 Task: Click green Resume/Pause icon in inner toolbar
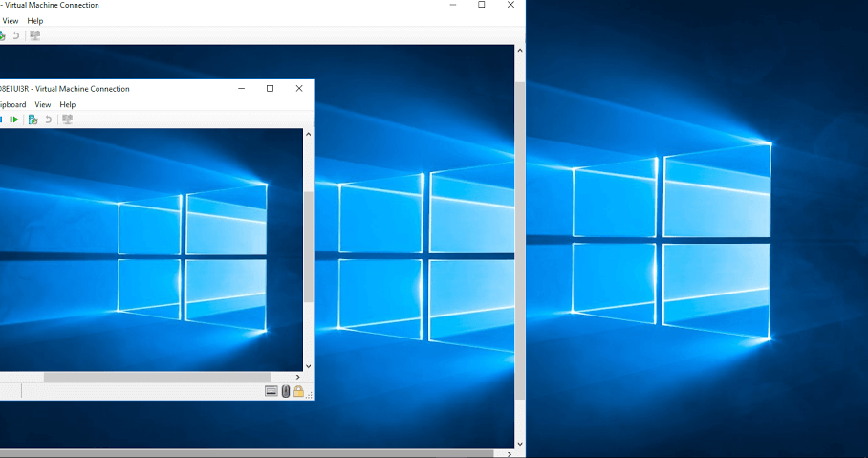(14, 120)
